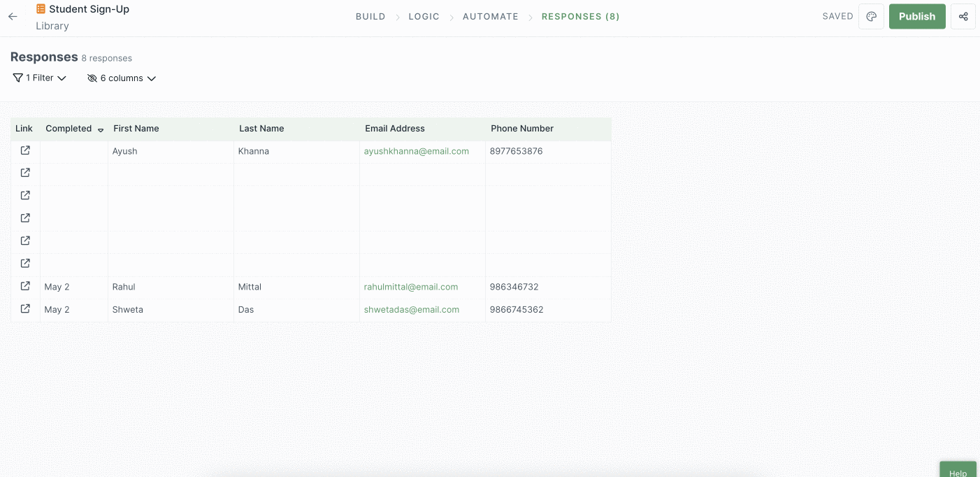
Task: Expand the 1 Filter dropdown
Action: tap(38, 78)
